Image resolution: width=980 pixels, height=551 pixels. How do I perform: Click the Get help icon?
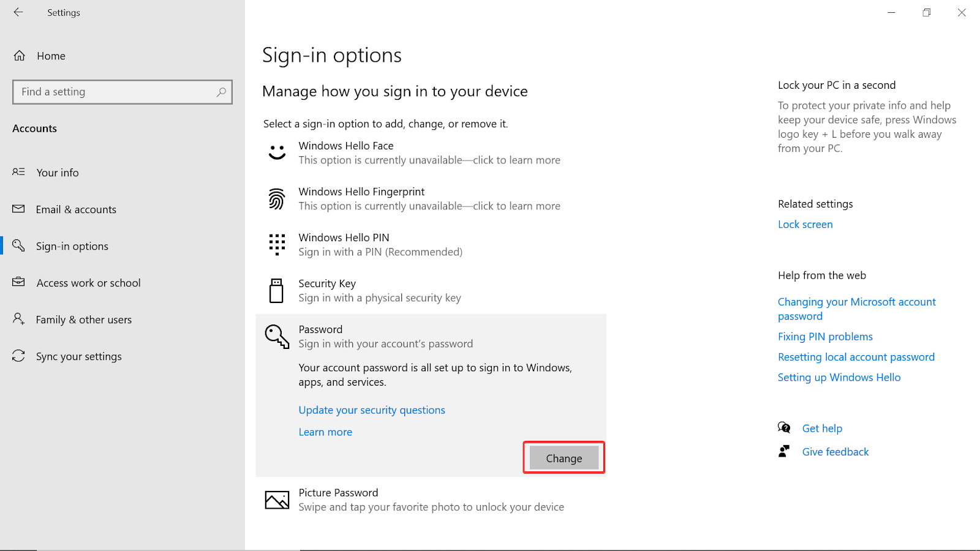click(x=785, y=427)
